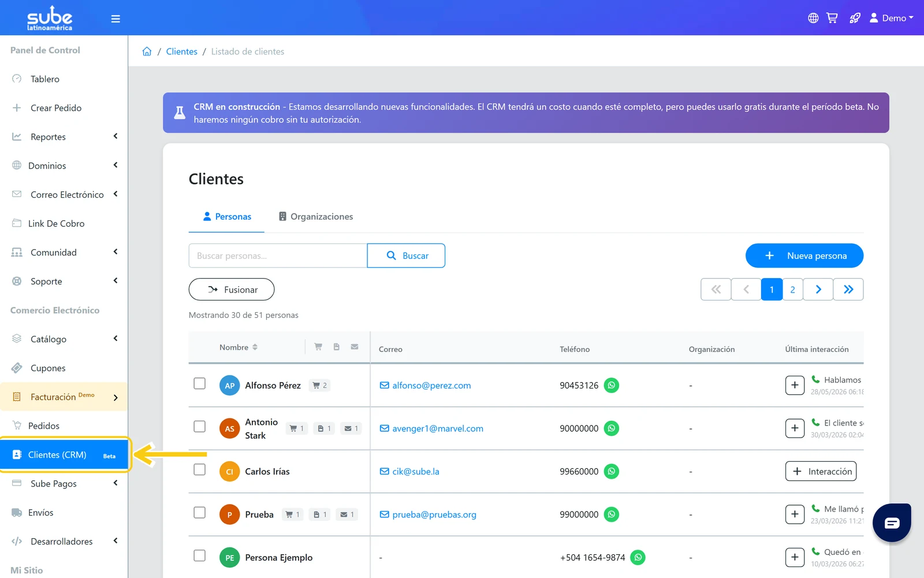Open Crear Pedido in sidebar
The width and height of the screenshot is (924, 578).
[x=64, y=108]
